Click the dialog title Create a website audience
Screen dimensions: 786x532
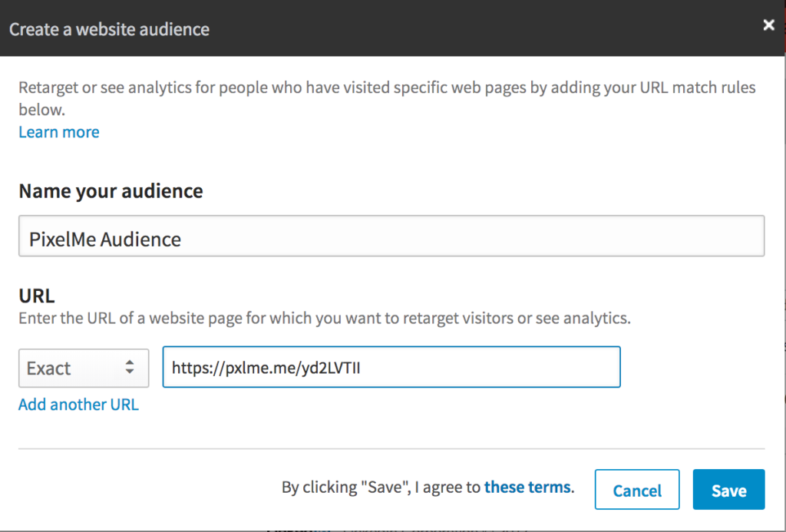(109, 30)
